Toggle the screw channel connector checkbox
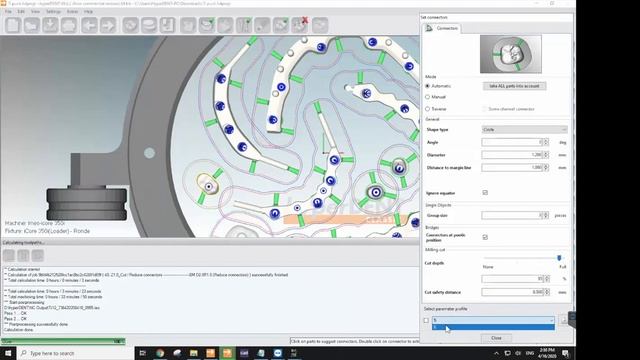The image size is (640, 360). (x=485, y=109)
